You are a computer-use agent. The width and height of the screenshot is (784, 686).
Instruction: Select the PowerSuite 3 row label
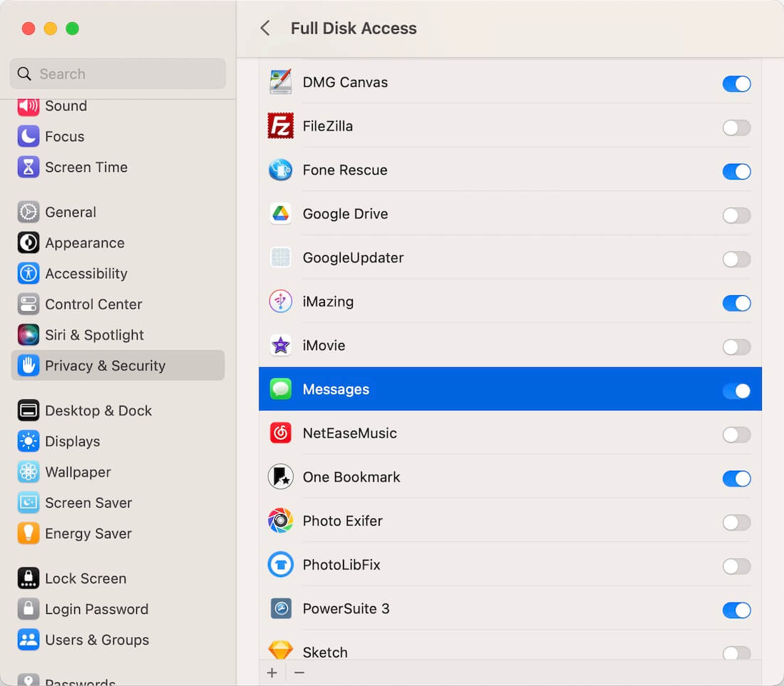(x=346, y=609)
